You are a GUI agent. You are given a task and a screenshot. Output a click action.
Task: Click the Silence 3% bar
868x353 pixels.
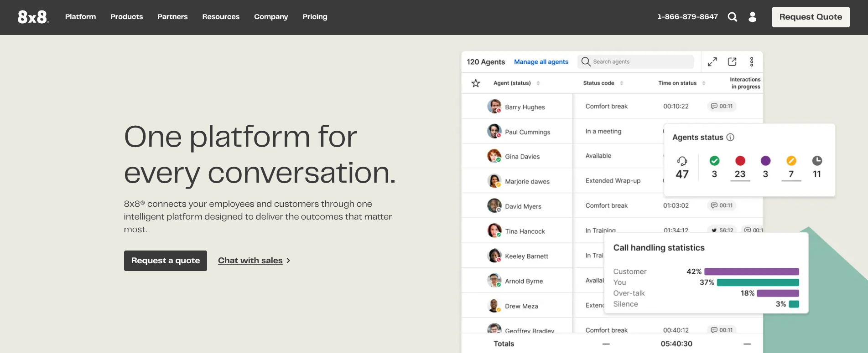point(794,304)
